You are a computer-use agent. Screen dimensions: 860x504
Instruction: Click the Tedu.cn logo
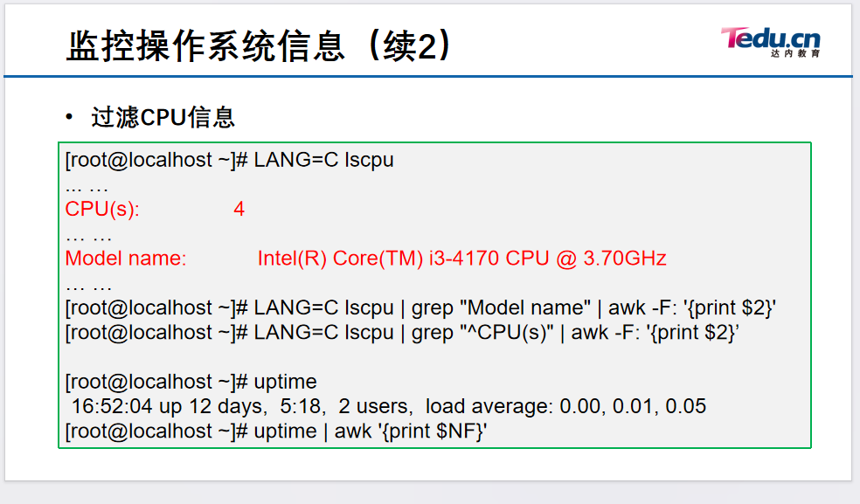770,42
